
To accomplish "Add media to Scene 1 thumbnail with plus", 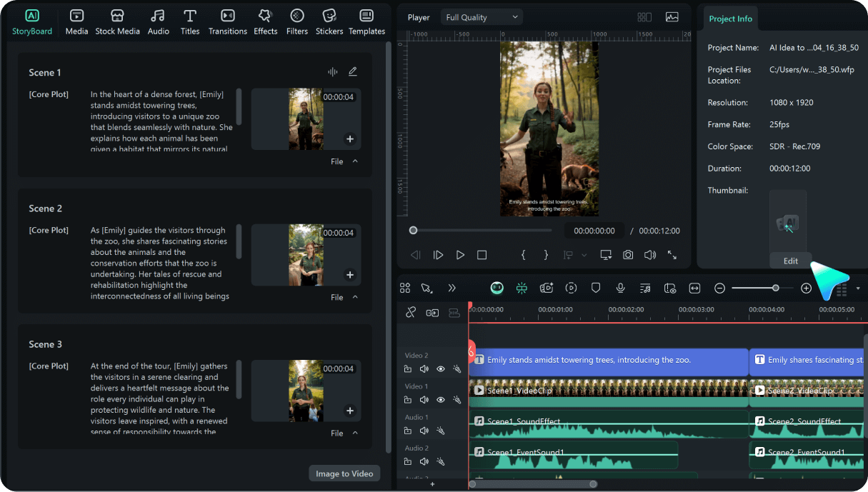I will click(x=350, y=139).
